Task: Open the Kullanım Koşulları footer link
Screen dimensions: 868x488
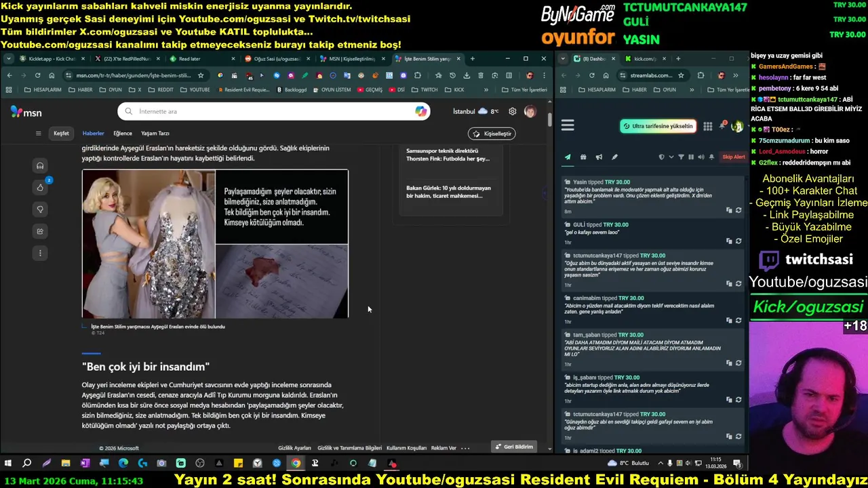Action: [x=406, y=448]
